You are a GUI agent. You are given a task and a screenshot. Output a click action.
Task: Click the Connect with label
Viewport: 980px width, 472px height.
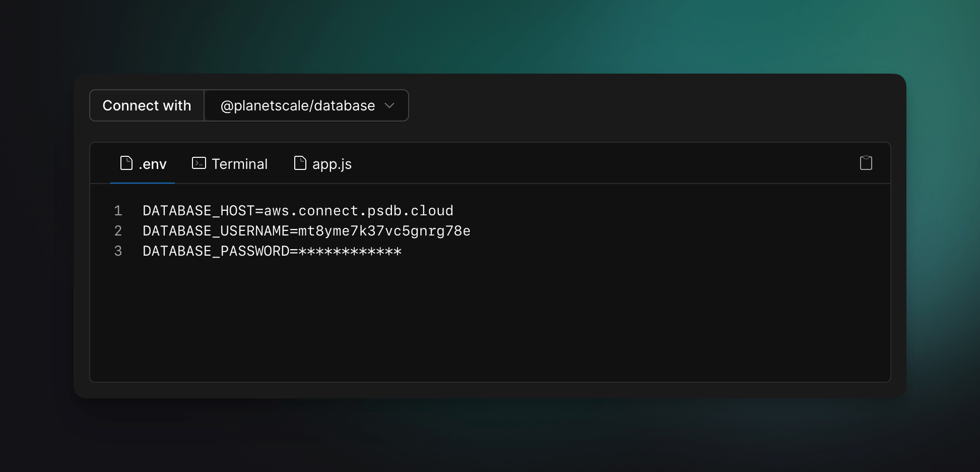[x=147, y=105]
